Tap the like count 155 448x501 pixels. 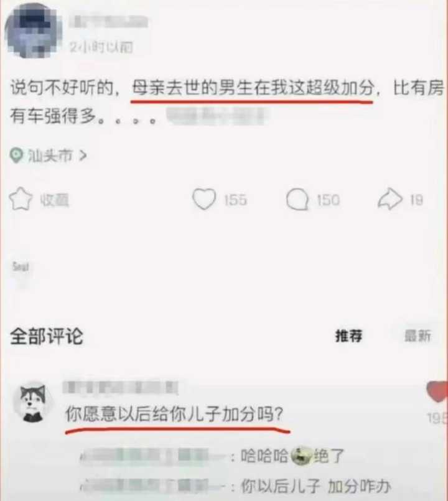pyautogui.click(x=235, y=200)
